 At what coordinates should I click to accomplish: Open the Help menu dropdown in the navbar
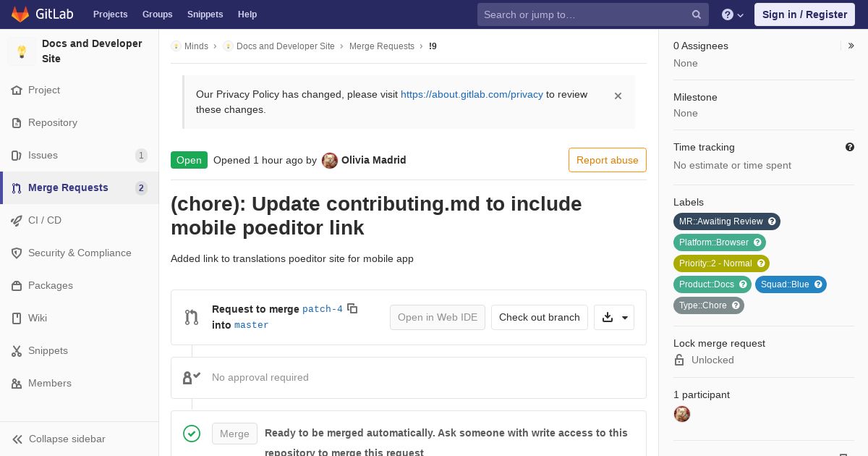click(x=733, y=14)
